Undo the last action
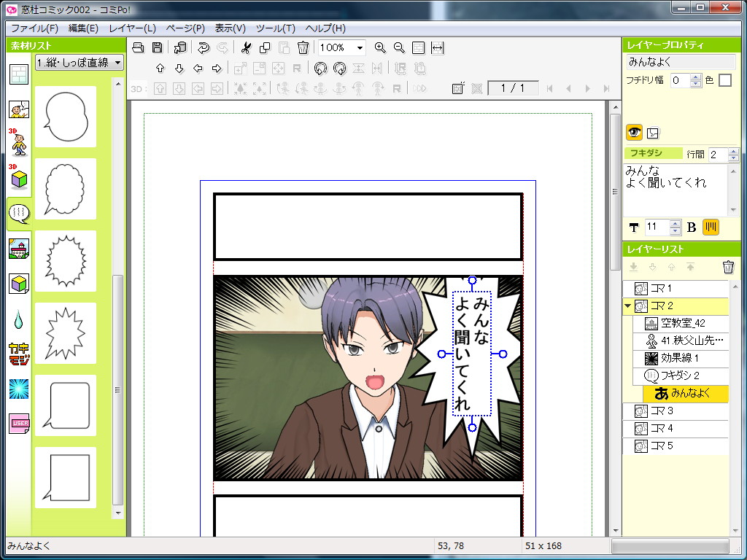The width and height of the screenshot is (747, 560). coord(204,47)
